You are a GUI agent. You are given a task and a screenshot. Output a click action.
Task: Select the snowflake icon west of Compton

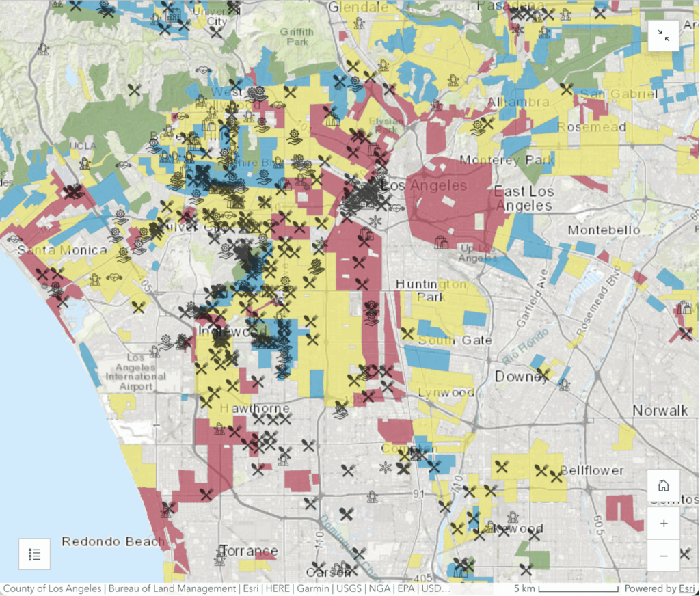(x=384, y=468)
